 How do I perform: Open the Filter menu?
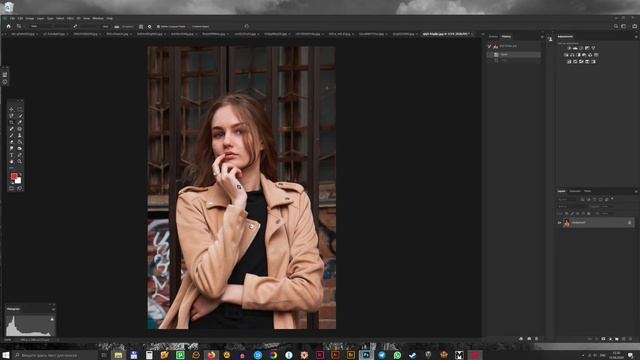(x=70, y=18)
